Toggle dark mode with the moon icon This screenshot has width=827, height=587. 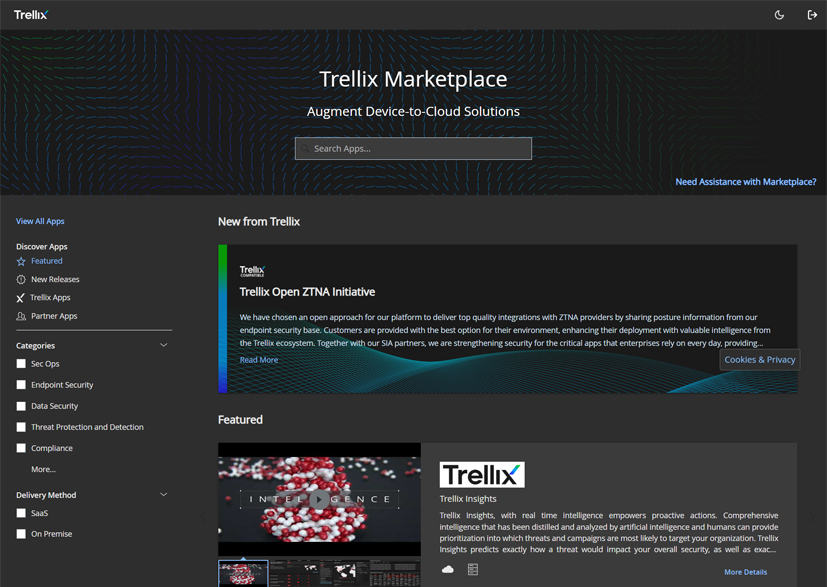(x=779, y=15)
